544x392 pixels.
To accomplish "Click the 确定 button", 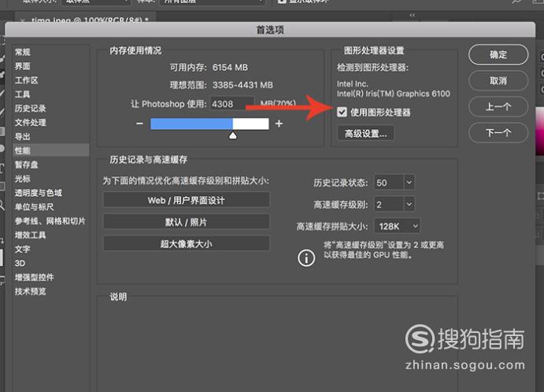I will [498, 54].
